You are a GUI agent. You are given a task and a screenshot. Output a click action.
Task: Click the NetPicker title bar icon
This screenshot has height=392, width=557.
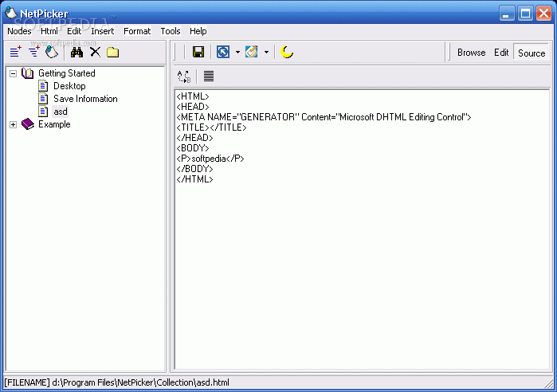click(x=11, y=13)
